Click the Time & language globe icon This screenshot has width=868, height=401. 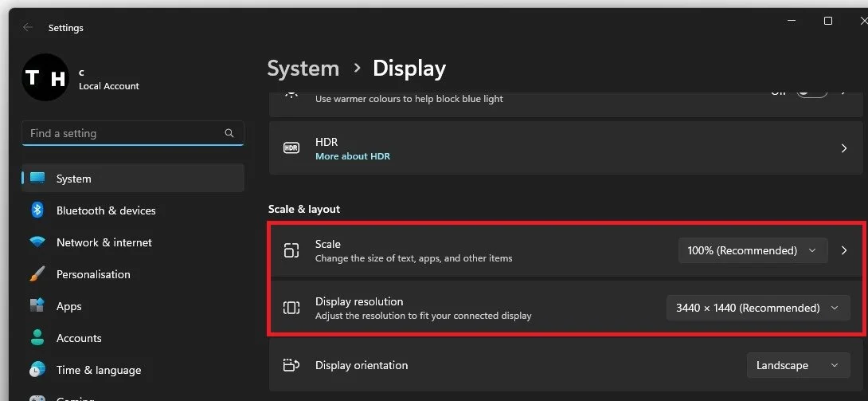pos(37,369)
